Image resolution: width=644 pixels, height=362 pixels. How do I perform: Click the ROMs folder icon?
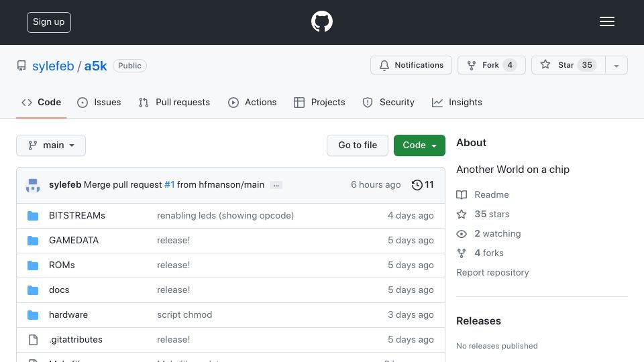pos(33,265)
